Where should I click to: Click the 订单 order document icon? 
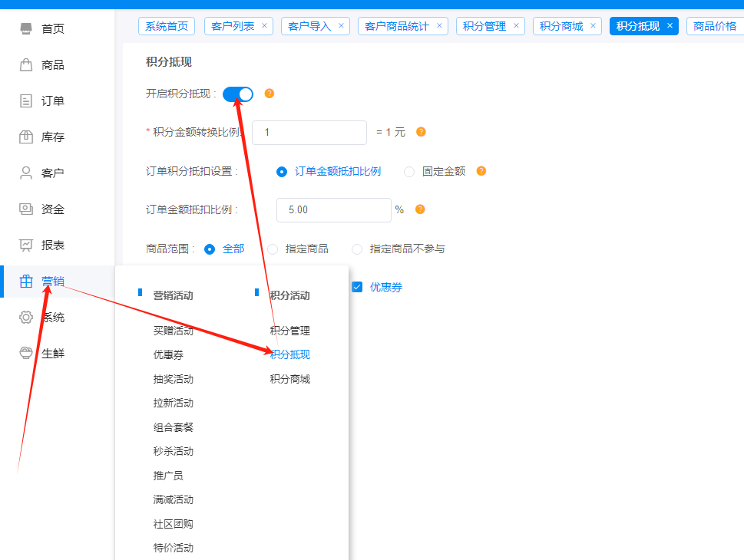(26, 101)
